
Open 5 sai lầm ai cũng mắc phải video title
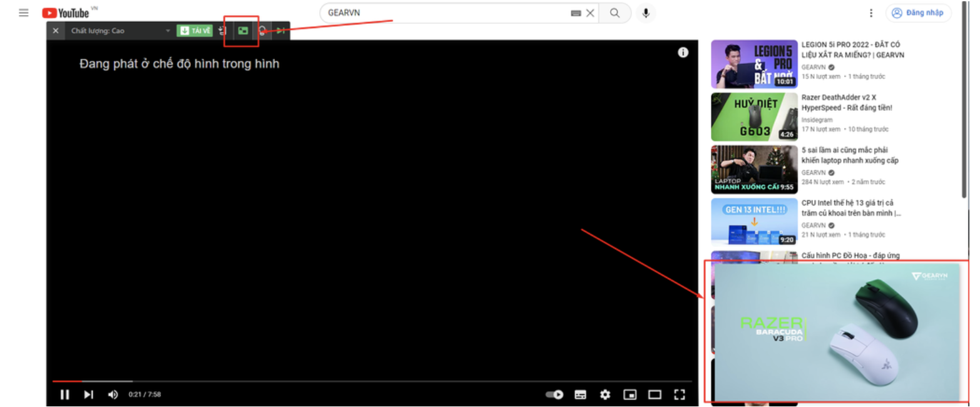click(x=850, y=155)
